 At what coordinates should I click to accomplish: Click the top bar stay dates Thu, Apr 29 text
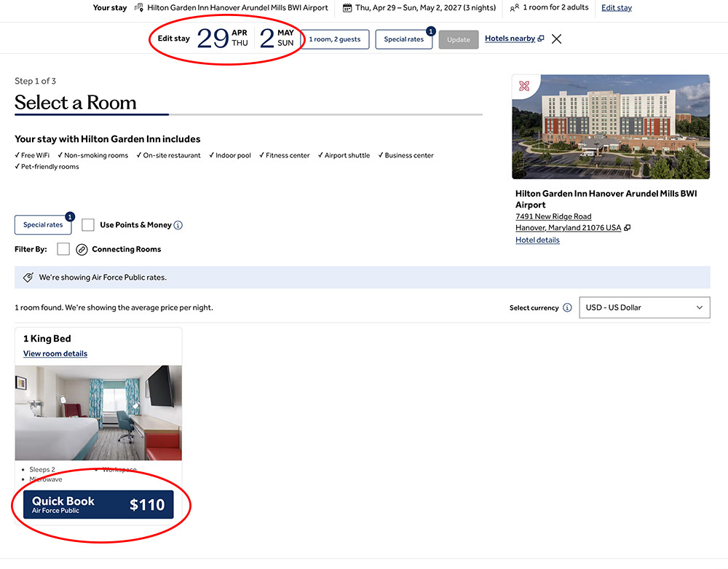(425, 8)
